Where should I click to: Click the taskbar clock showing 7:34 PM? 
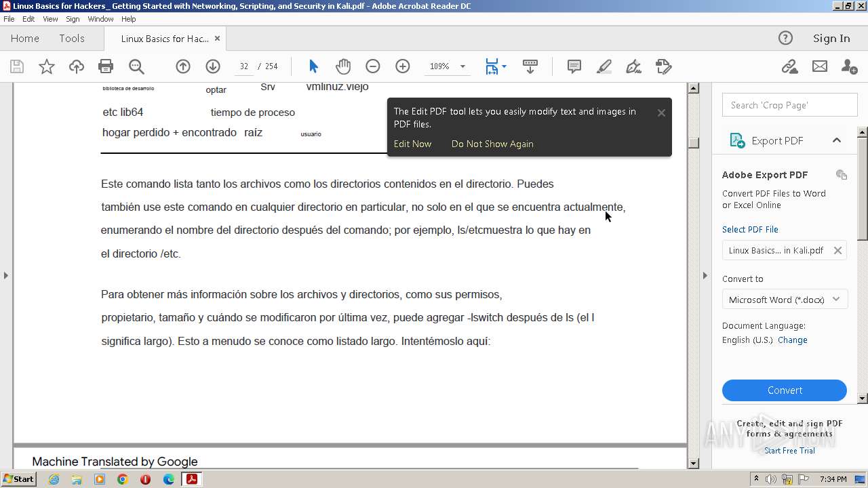[833, 479]
